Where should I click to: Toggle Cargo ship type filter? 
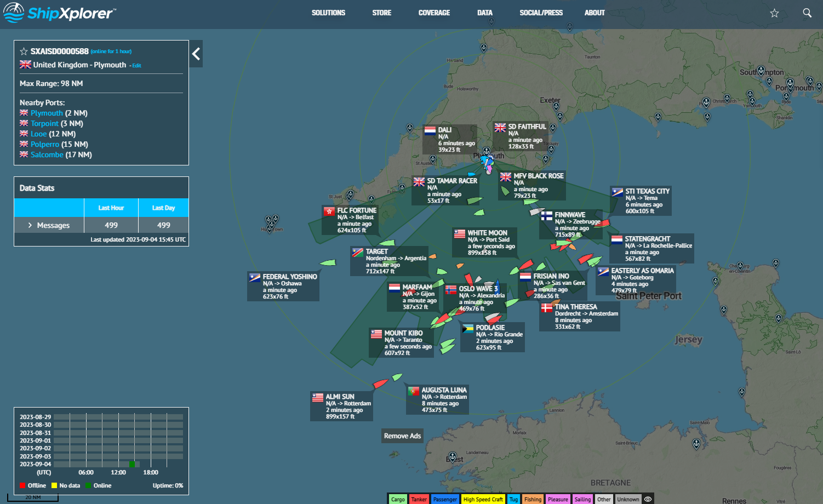pyautogui.click(x=398, y=499)
